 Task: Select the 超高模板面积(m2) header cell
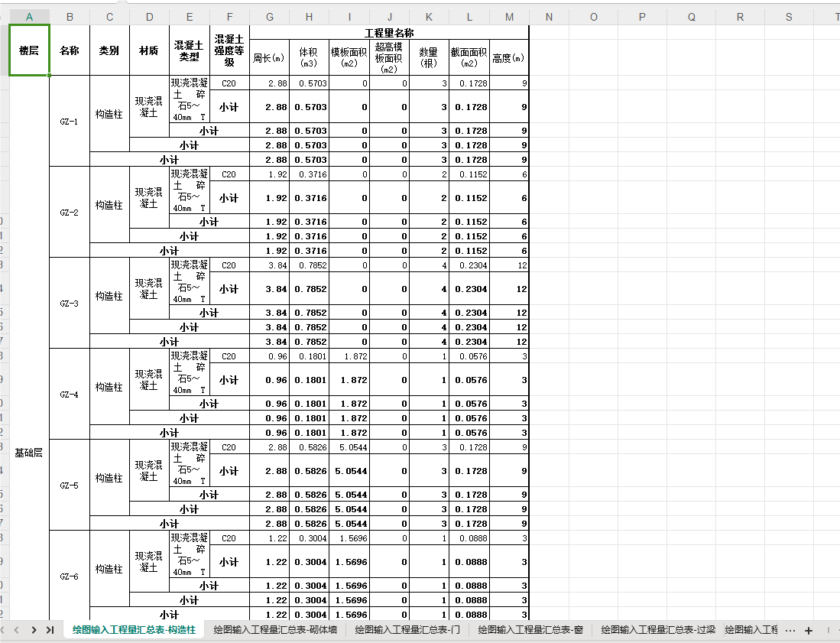390,57
